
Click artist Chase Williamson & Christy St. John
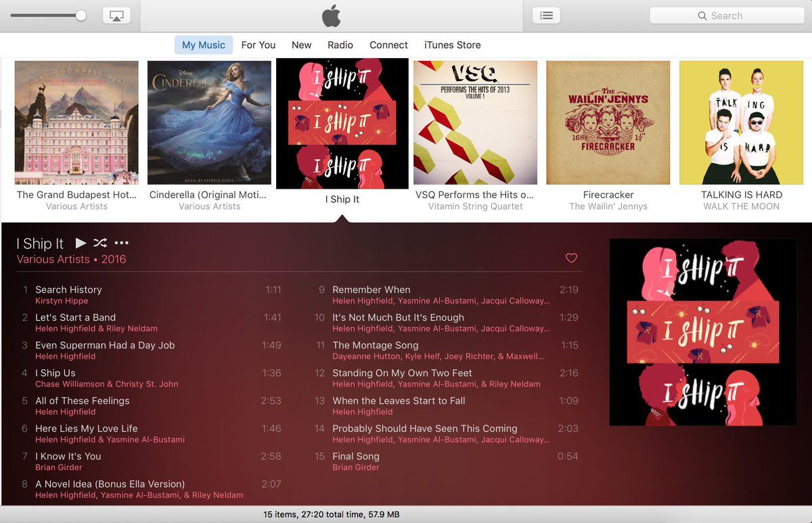(107, 384)
